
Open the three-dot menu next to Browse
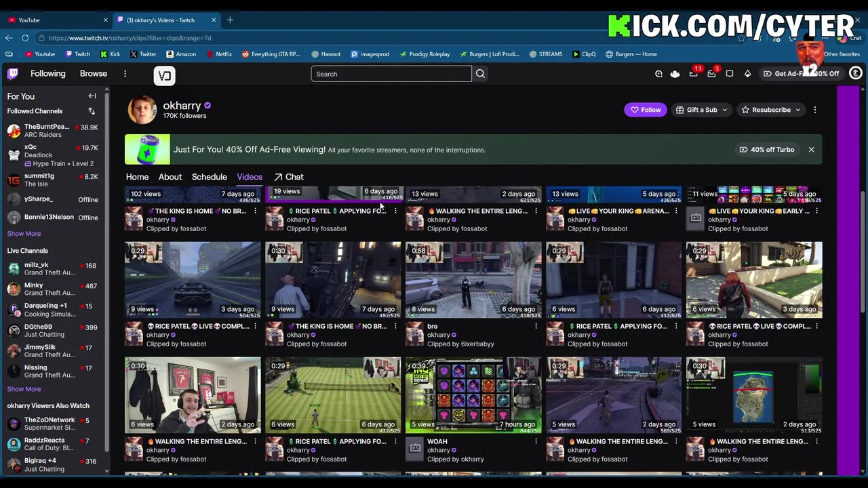tap(125, 74)
